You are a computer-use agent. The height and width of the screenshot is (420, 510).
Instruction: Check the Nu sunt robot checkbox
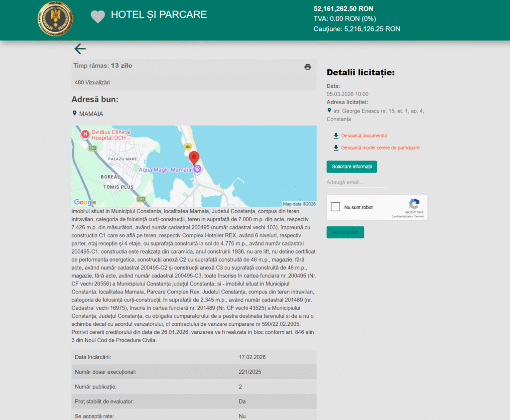pos(335,206)
